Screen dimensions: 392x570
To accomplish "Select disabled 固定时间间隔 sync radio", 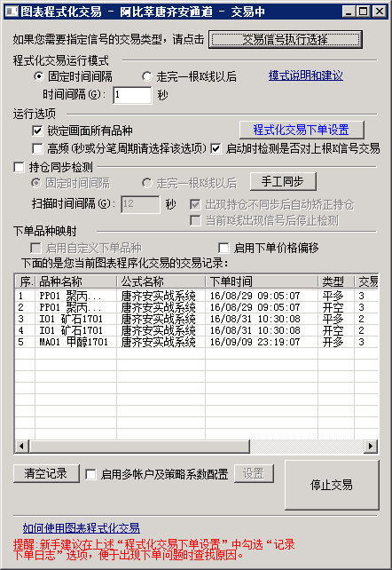I will [x=36, y=183].
